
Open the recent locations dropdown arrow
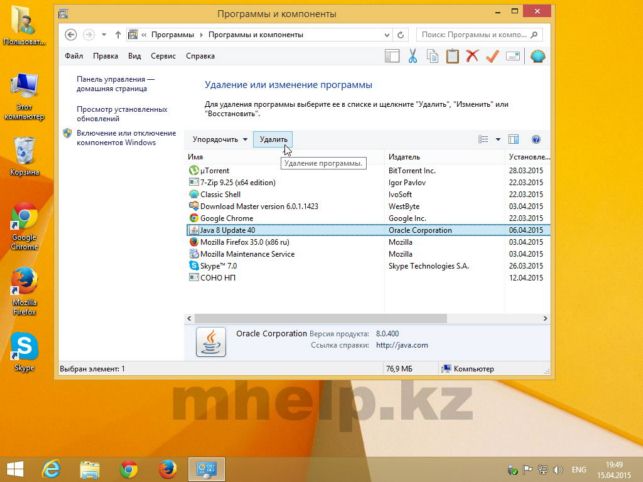pyautogui.click(x=104, y=35)
